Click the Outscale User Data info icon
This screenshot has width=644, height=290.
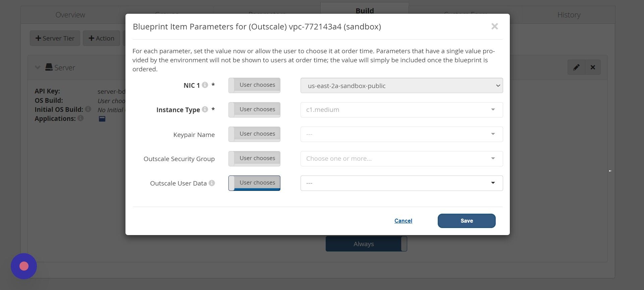[212, 183]
